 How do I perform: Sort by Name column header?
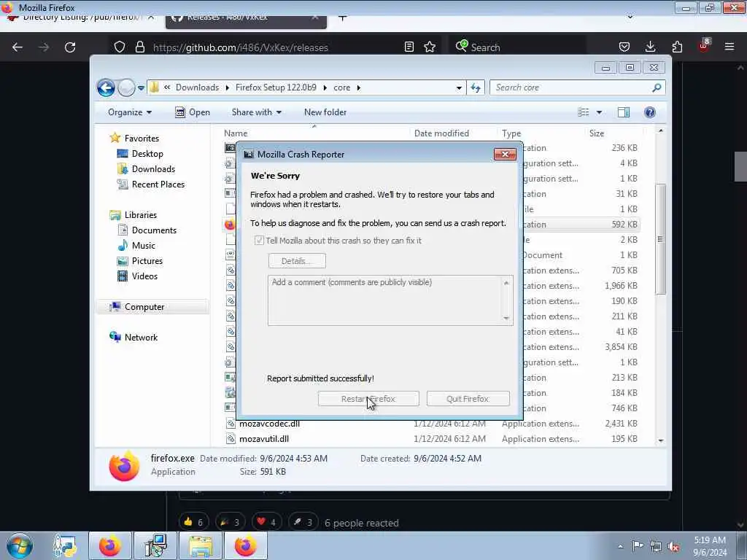click(x=236, y=133)
